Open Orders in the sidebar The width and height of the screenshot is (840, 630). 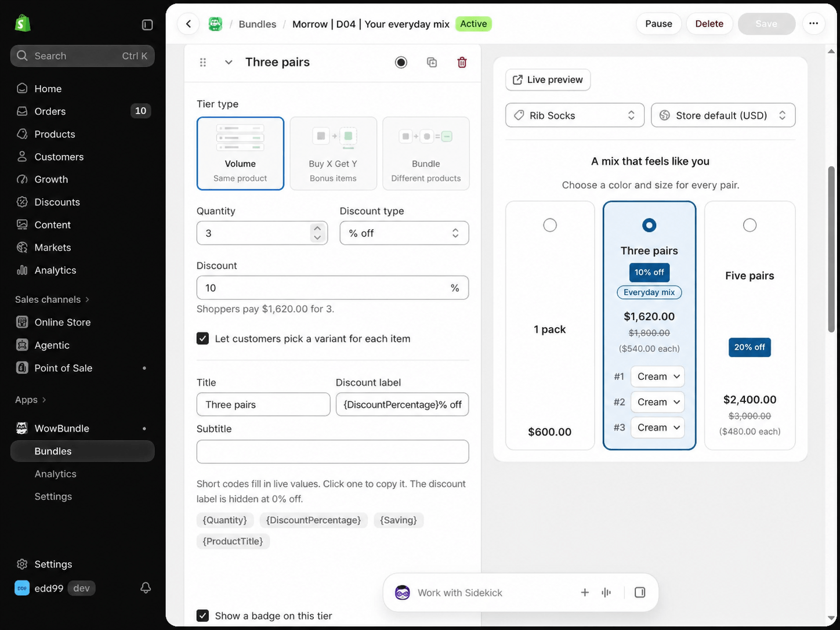point(82,111)
